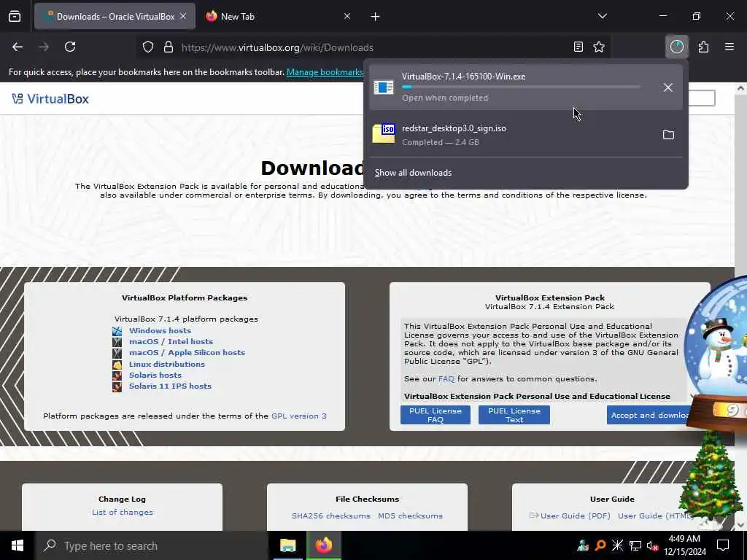Switch to the Downloads – Oracle VirtualBox tab
This screenshot has width=747, height=560.
(115, 17)
